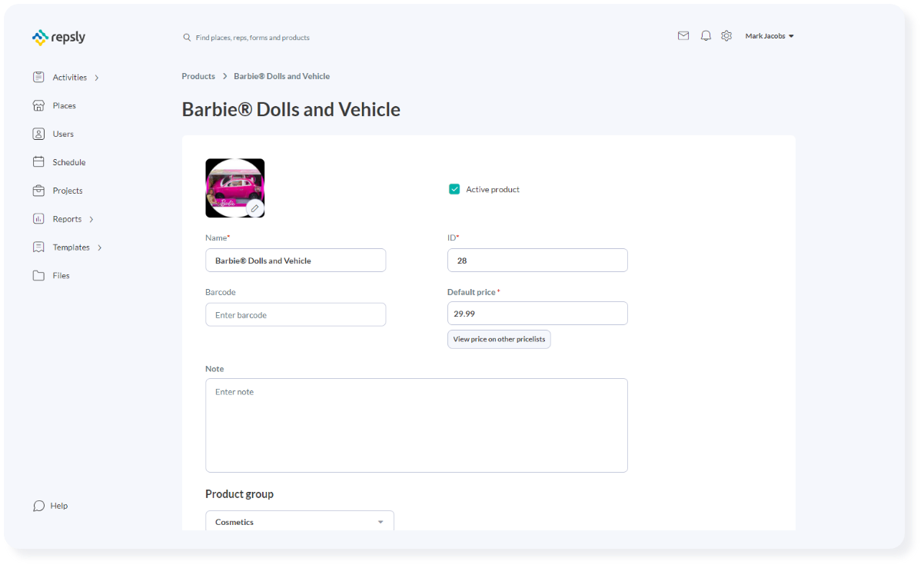Open Schedule in the sidebar

pos(69,162)
